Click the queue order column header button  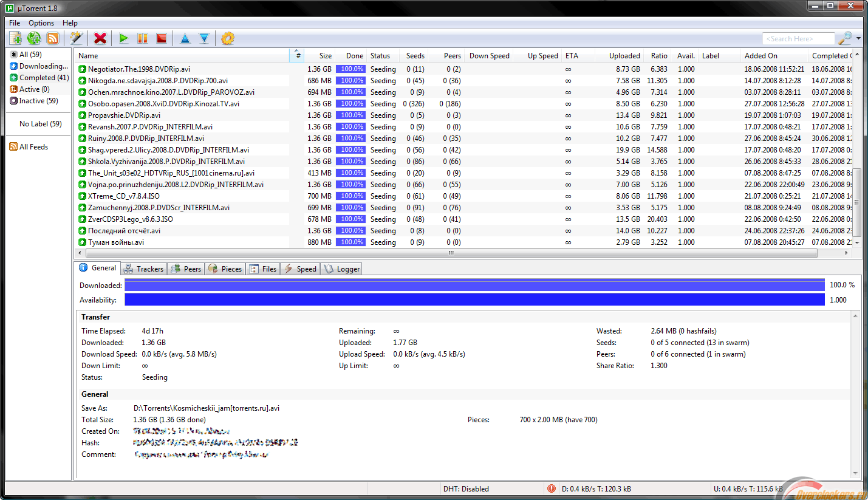pyautogui.click(x=297, y=55)
